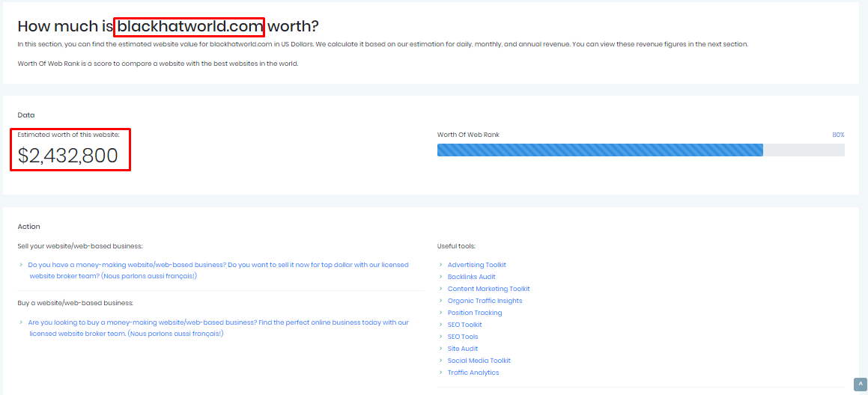This screenshot has width=868, height=395.
Task: Open the Content Marketing Toolkit link
Action: pos(489,289)
